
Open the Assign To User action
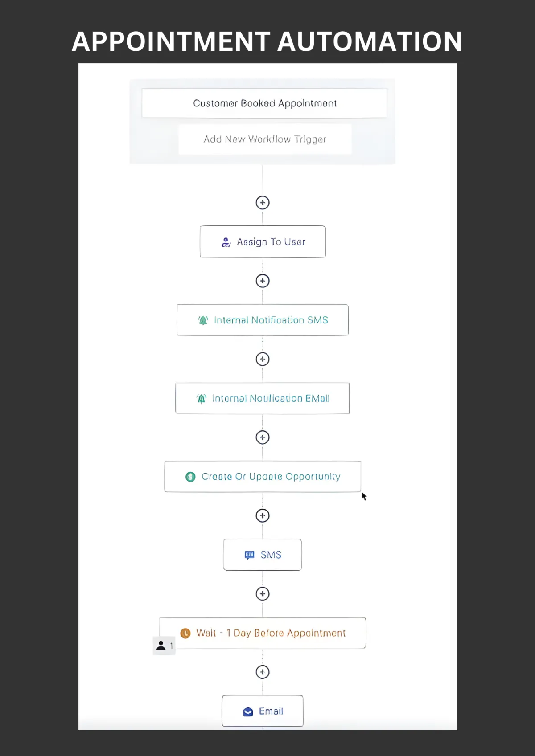[263, 241]
